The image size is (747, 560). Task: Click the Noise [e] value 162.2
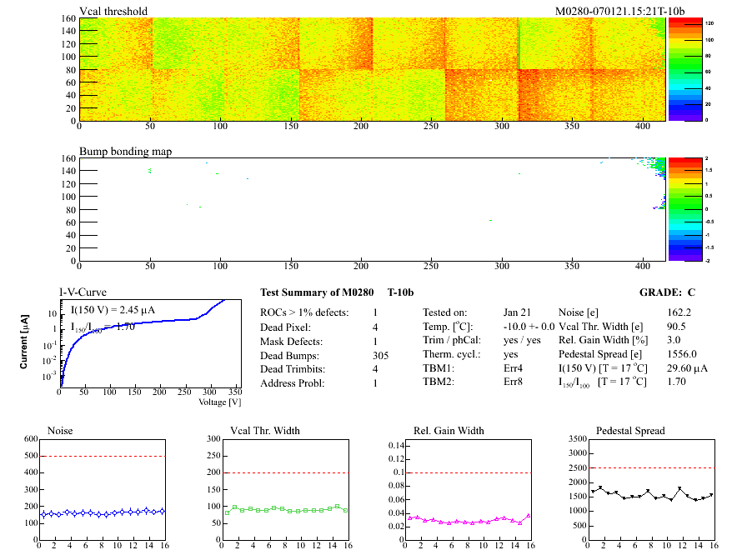coord(679,312)
